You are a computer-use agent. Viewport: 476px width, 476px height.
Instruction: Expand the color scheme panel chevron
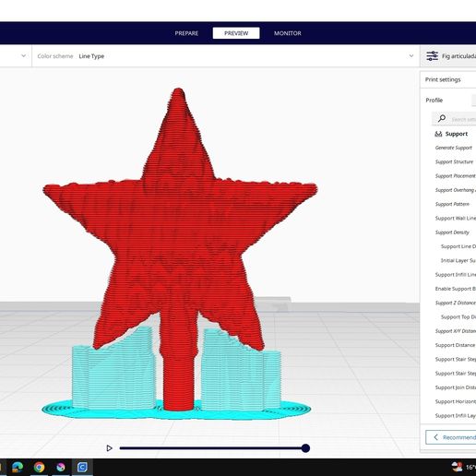411,56
